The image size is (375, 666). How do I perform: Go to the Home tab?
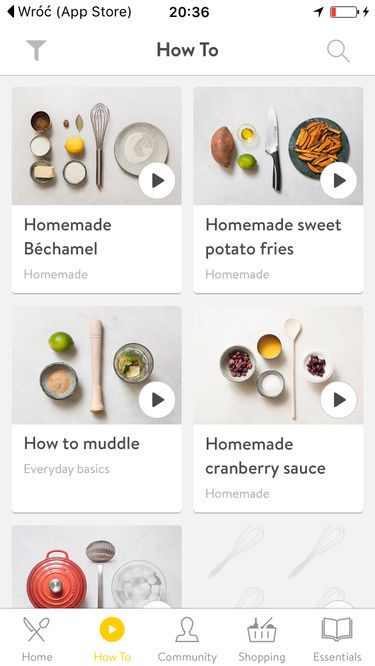pyautogui.click(x=37, y=639)
